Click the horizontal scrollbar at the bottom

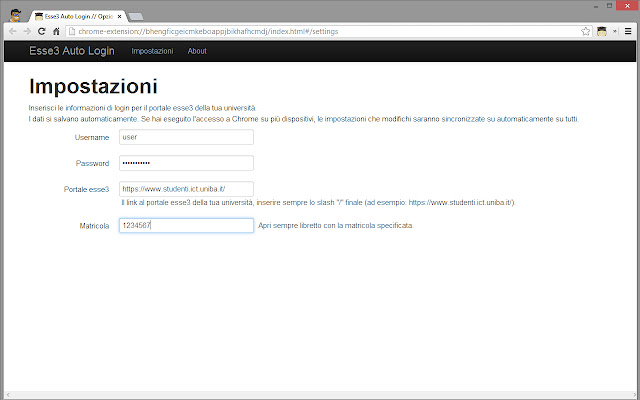(x=320, y=395)
